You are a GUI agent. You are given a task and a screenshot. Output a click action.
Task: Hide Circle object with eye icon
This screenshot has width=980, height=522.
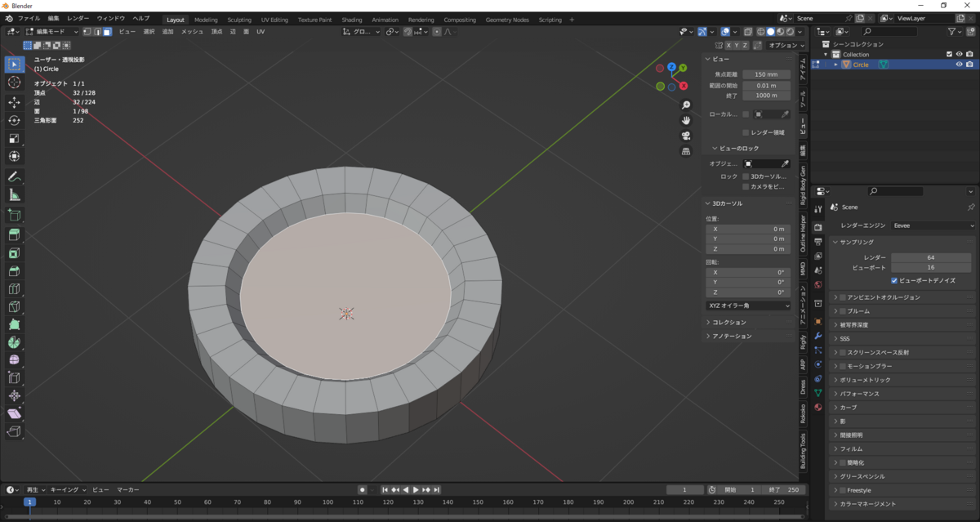959,65
